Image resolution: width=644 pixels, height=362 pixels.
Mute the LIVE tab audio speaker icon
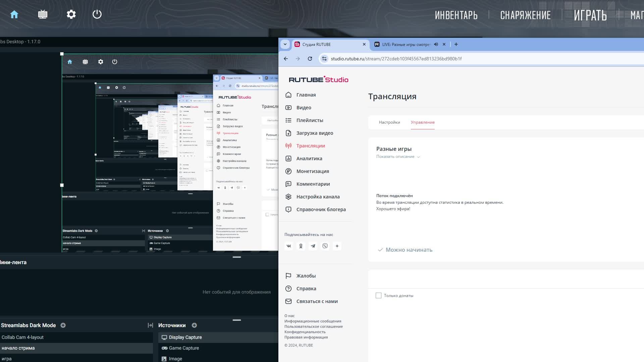[x=436, y=44]
